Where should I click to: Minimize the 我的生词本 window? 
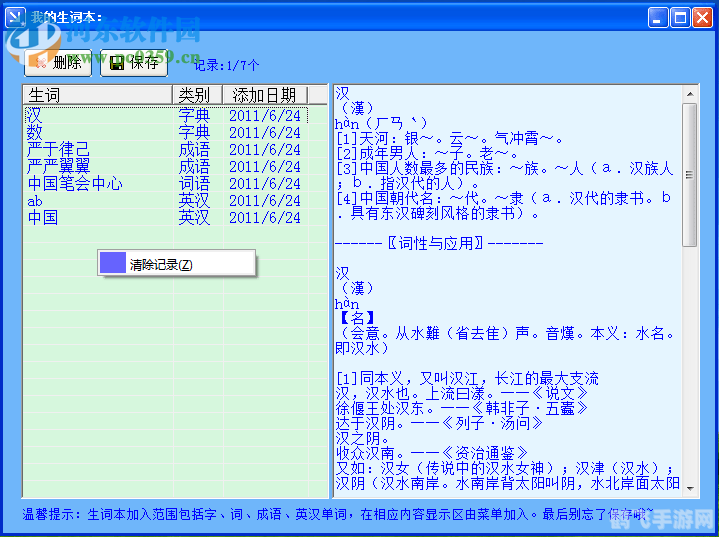(658, 18)
